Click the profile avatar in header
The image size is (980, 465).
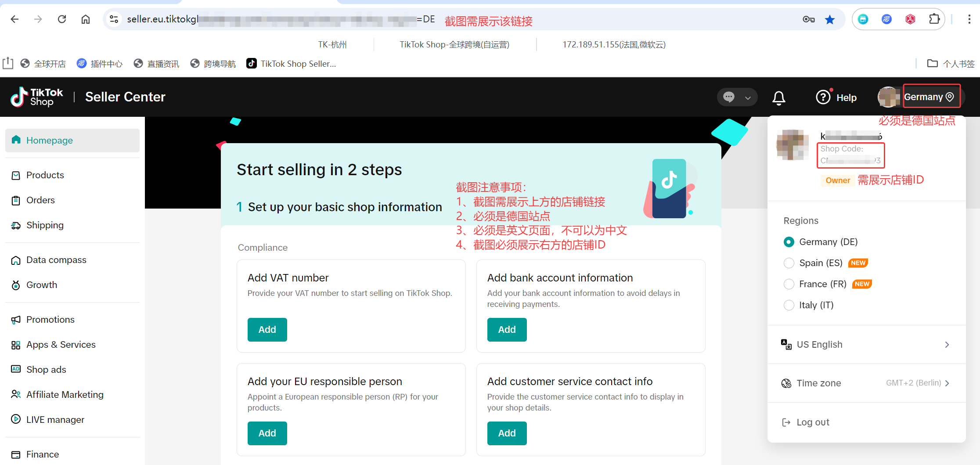(x=889, y=97)
